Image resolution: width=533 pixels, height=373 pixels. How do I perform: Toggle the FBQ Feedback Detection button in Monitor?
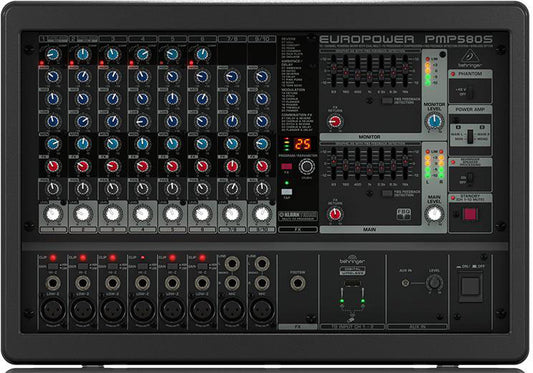pos(387,101)
